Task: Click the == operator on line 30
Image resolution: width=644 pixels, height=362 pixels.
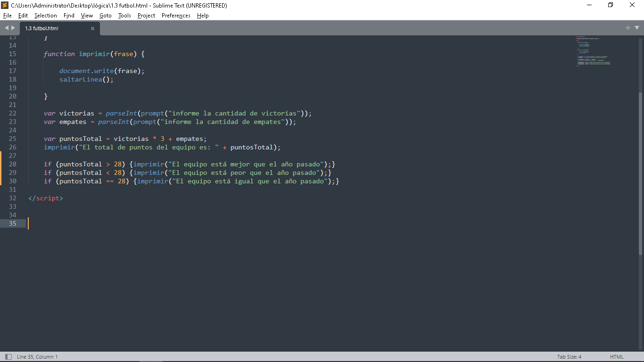Action: [110, 181]
